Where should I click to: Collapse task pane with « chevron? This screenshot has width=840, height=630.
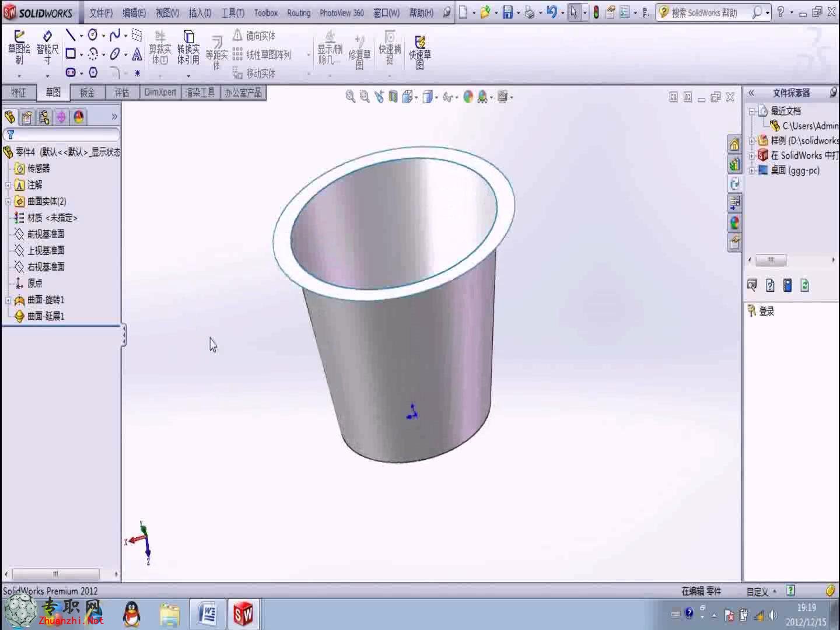751,93
